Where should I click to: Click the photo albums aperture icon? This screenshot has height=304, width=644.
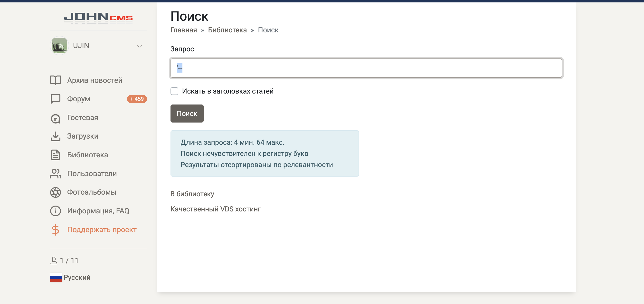[55, 192]
